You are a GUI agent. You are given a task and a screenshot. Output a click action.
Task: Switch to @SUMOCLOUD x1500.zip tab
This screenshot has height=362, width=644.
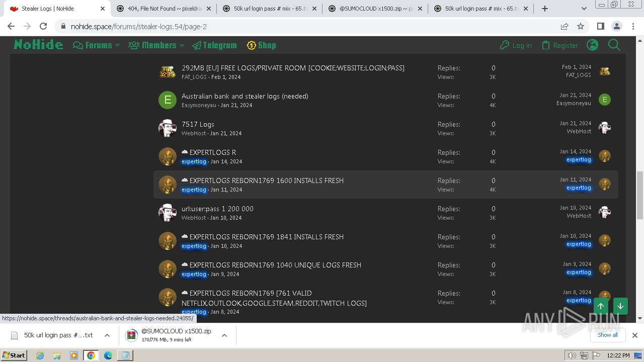pyautogui.click(x=375, y=9)
